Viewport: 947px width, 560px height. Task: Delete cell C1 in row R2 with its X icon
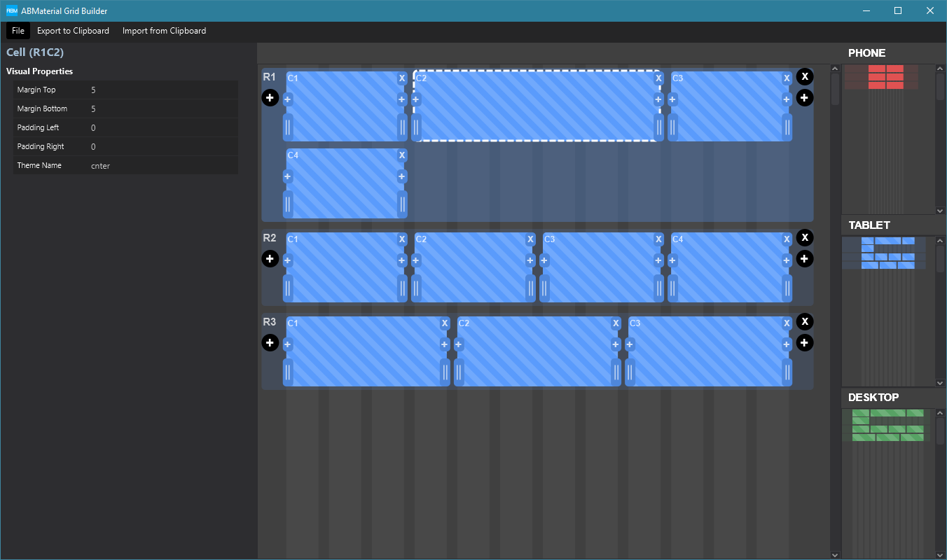(401, 239)
